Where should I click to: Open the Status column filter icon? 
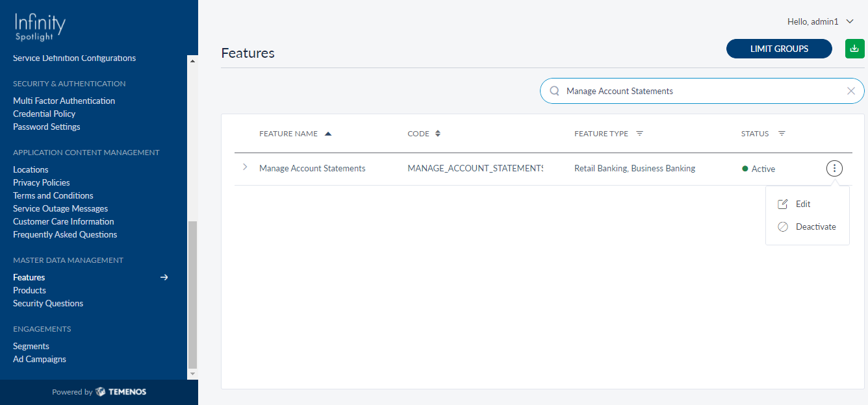tap(782, 134)
